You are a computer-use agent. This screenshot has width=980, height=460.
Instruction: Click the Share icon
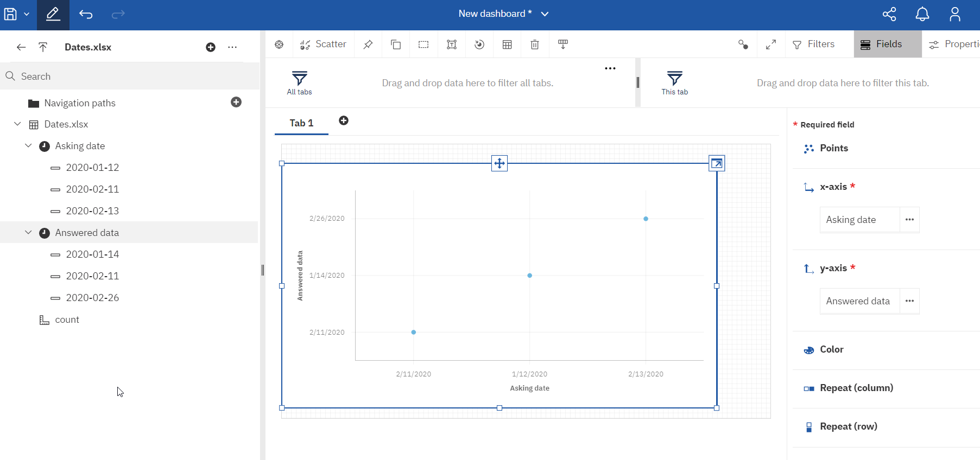(x=889, y=14)
